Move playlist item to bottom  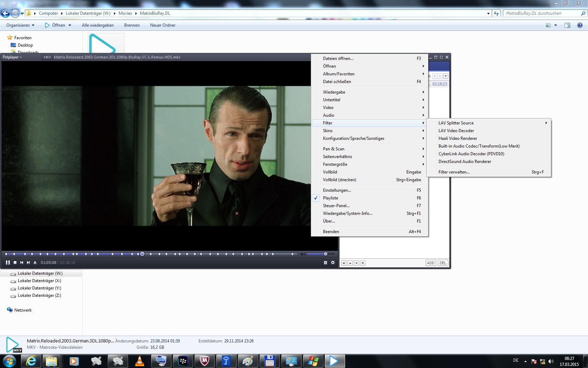[363, 263]
